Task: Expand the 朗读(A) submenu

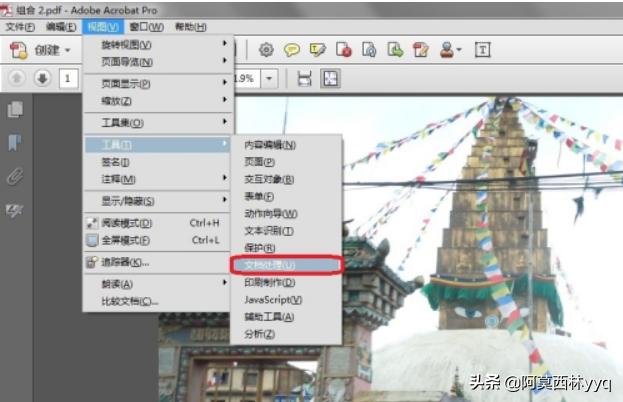Action: (x=158, y=284)
